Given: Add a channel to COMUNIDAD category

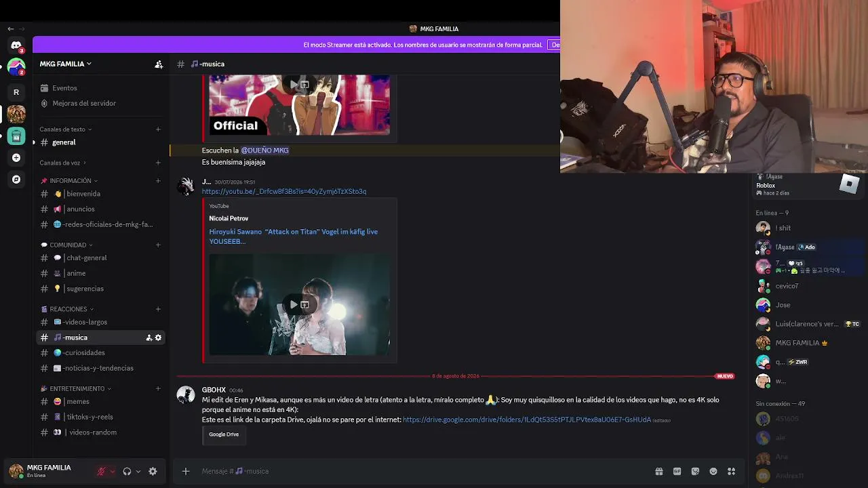Looking at the screenshot, I should tap(158, 245).
